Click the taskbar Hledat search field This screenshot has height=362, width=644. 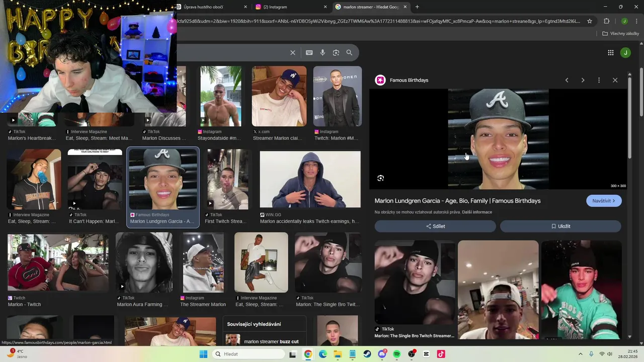coord(249,354)
